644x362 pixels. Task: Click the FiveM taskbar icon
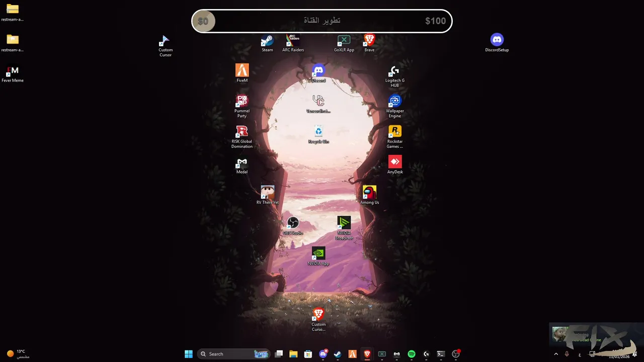click(x=353, y=354)
